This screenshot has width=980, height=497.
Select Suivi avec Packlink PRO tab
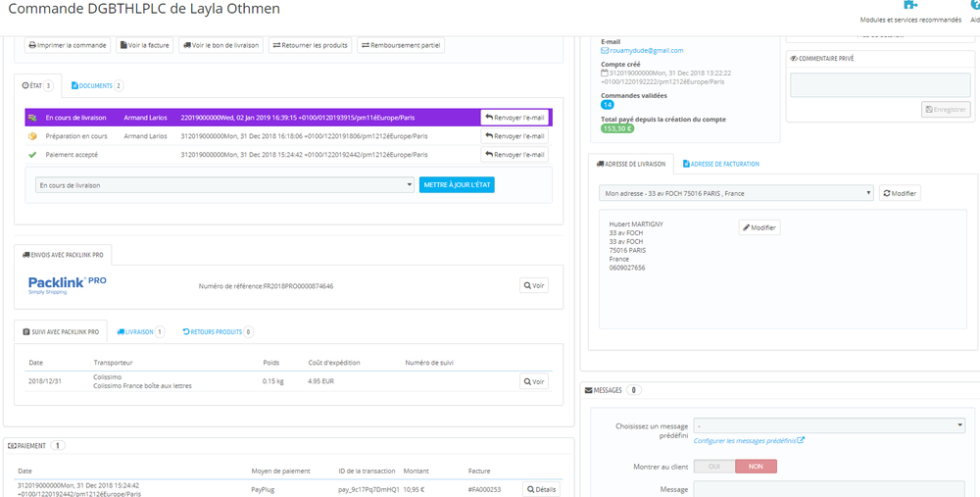tap(61, 332)
